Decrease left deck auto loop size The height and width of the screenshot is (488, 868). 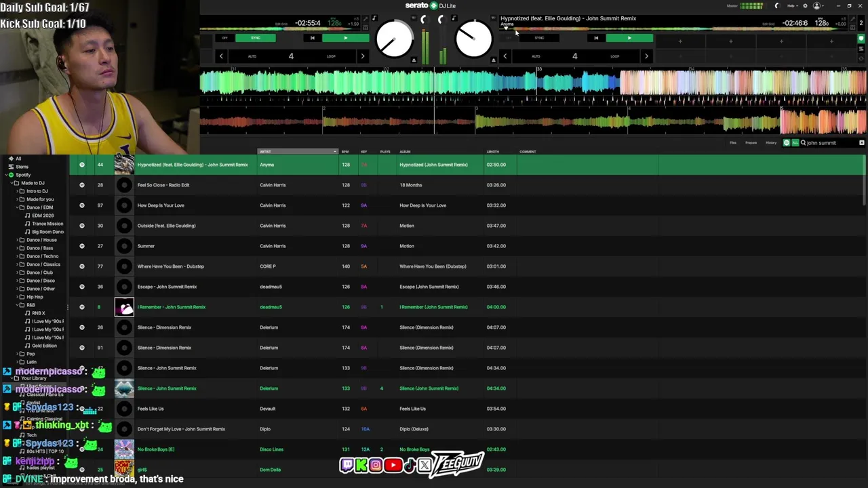pos(221,56)
